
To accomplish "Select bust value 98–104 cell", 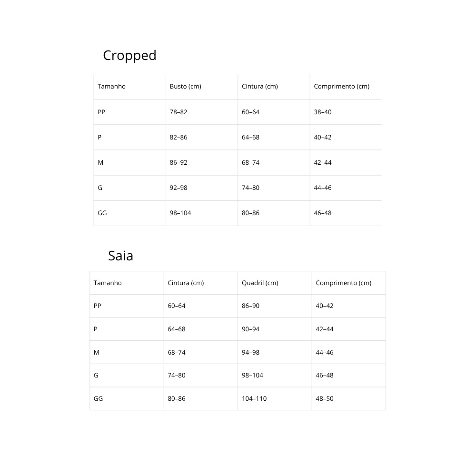I will [x=180, y=213].
